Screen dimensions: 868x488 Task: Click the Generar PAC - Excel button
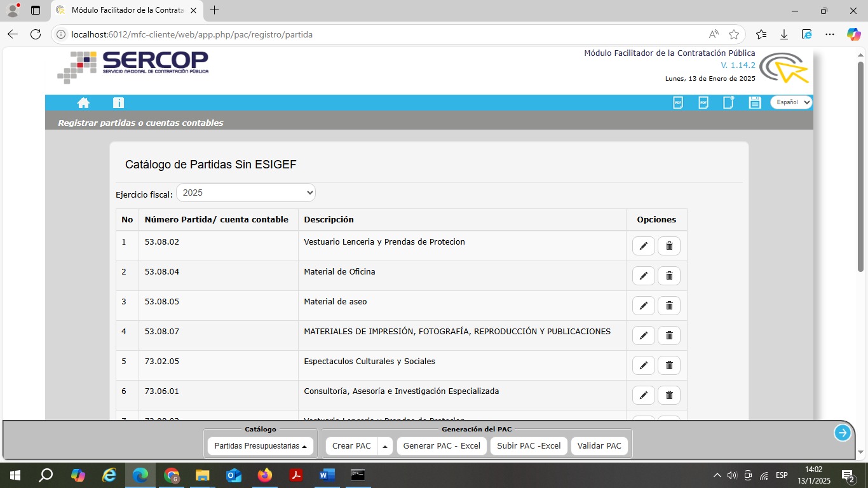(442, 446)
